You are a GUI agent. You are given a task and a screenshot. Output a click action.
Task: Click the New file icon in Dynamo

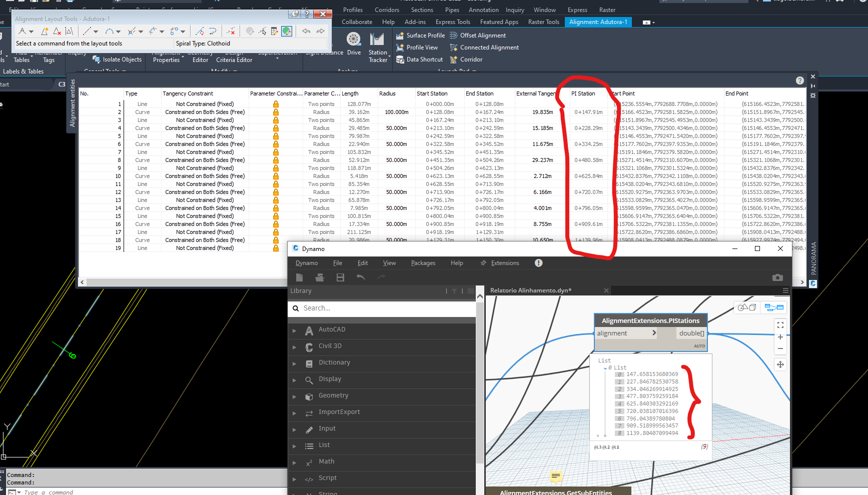pyautogui.click(x=299, y=277)
